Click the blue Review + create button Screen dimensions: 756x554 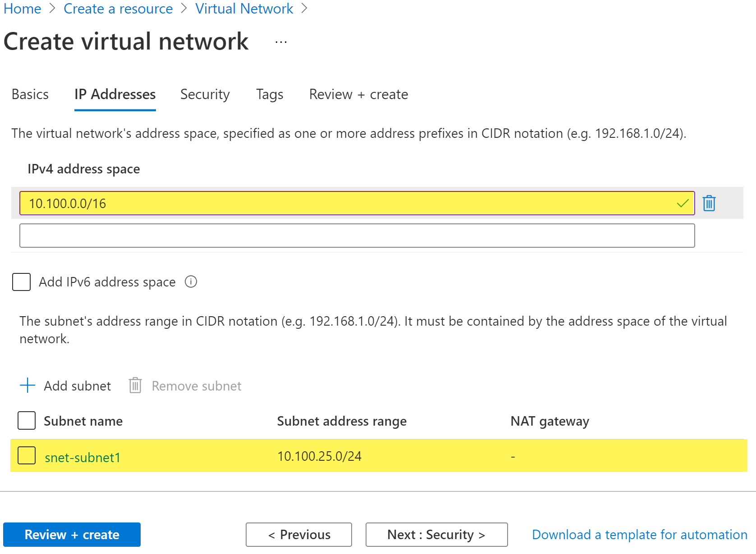click(x=72, y=535)
